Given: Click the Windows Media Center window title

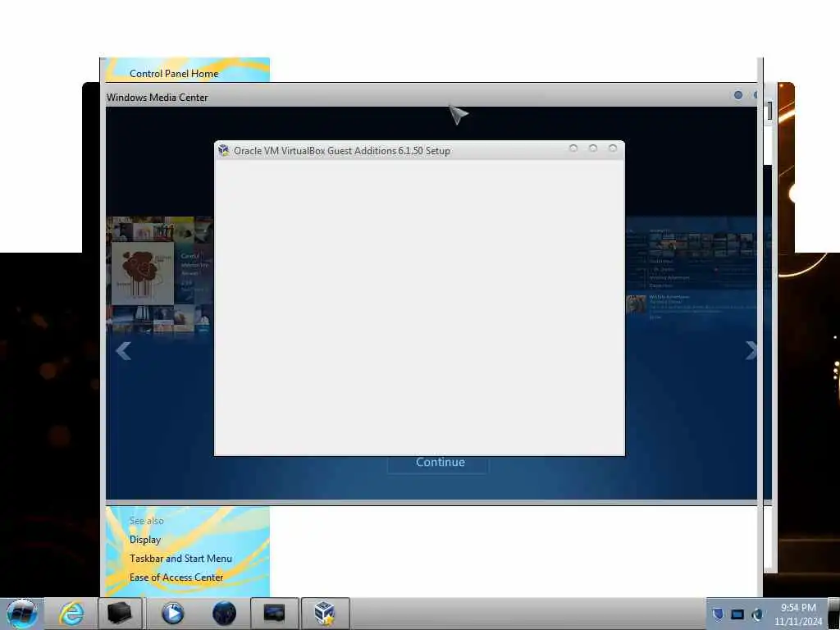Looking at the screenshot, I should point(157,97).
